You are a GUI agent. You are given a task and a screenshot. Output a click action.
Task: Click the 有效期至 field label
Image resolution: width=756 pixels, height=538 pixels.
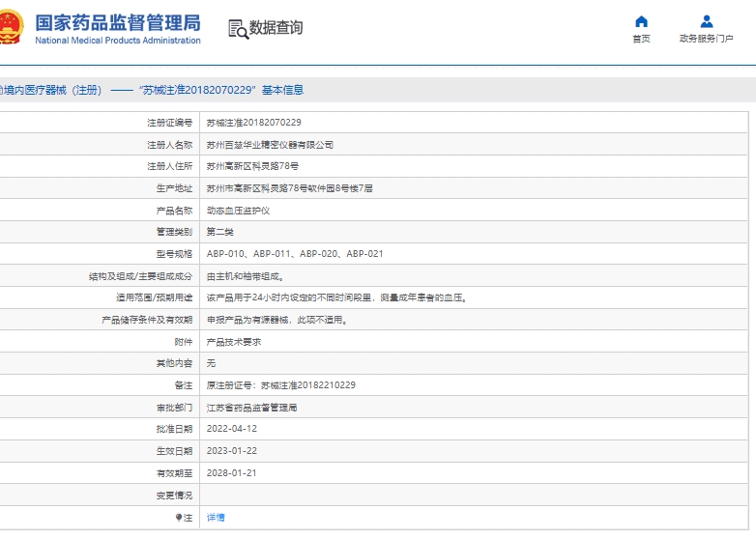174,473
